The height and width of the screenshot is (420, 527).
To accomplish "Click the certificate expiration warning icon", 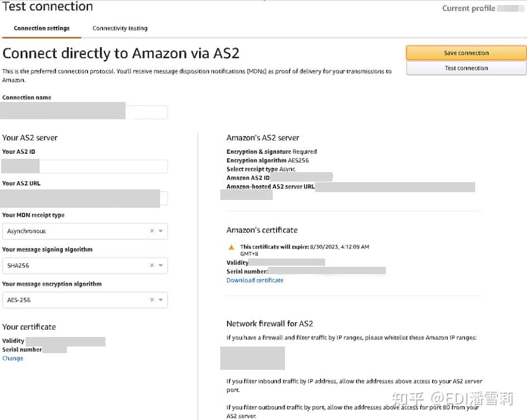I will point(230,246).
